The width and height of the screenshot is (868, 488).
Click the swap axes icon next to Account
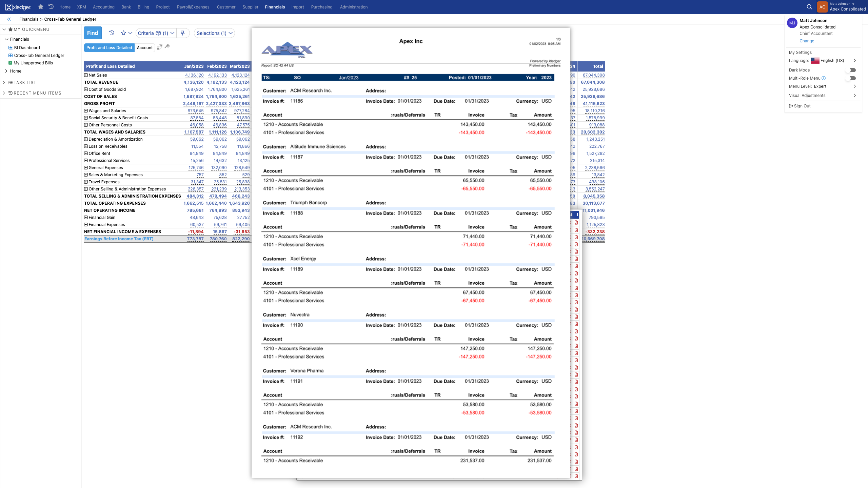160,47
